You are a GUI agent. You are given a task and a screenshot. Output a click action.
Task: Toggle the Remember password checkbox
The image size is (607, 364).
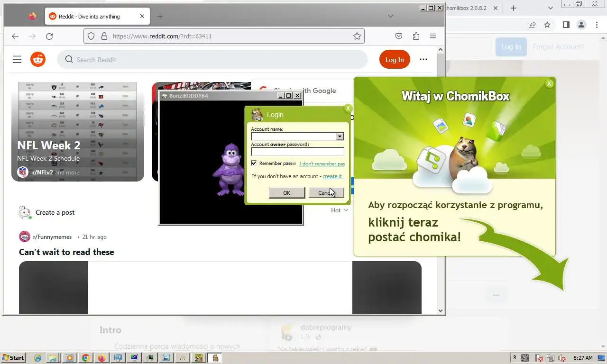point(254,163)
